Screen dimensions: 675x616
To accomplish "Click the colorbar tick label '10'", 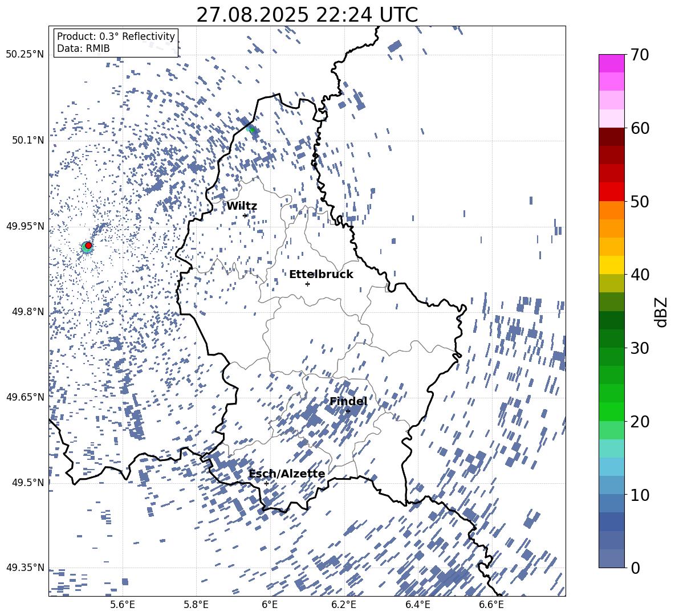I will click(x=640, y=495).
